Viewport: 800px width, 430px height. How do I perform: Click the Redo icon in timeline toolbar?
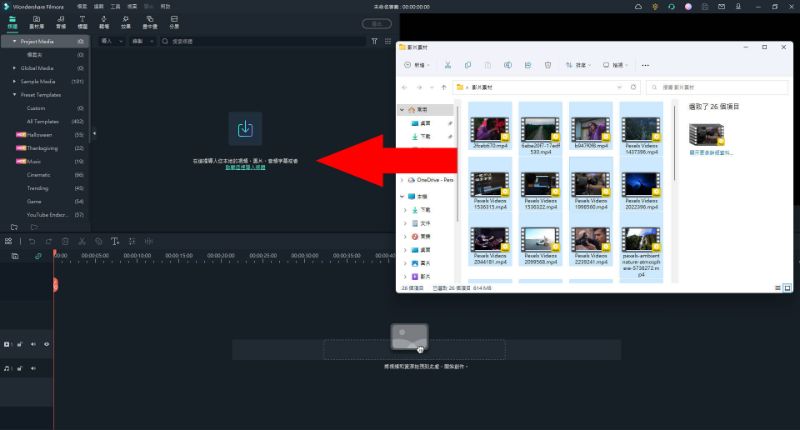[48, 241]
